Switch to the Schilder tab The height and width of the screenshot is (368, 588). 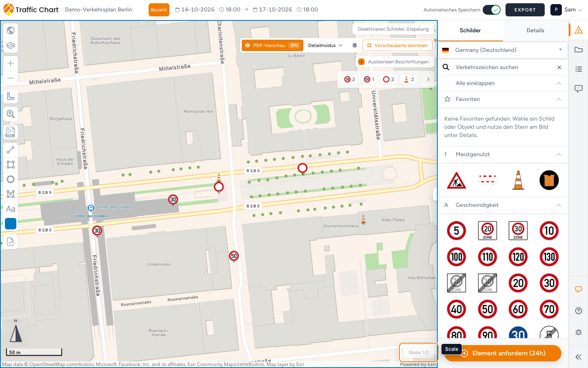click(x=470, y=30)
